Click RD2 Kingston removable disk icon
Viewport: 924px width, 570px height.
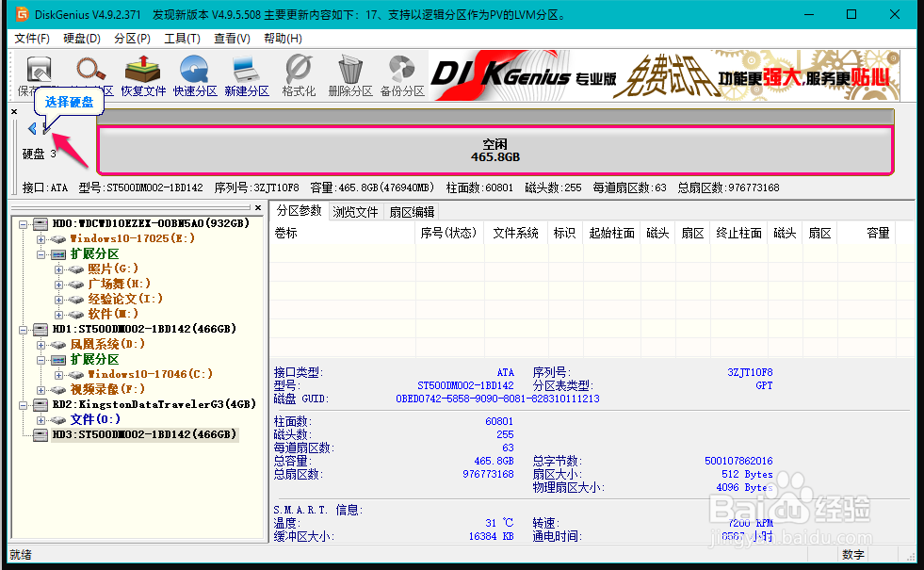[x=41, y=405]
